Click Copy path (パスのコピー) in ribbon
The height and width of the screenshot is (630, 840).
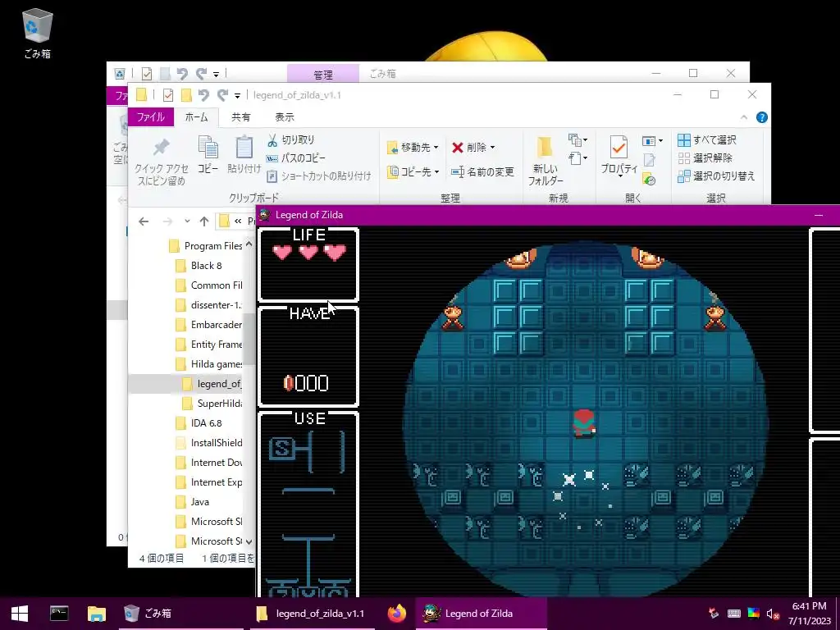pyautogui.click(x=295, y=158)
